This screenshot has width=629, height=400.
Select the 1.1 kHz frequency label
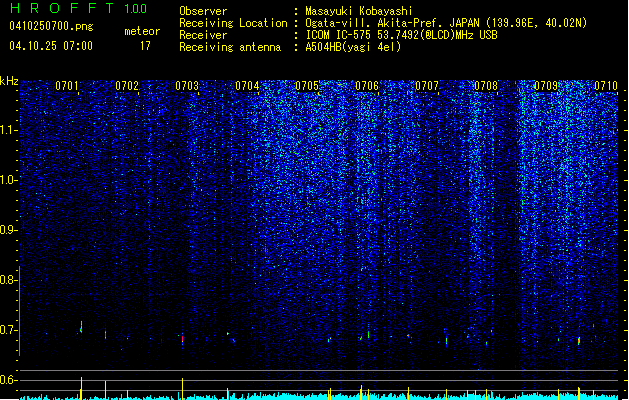pos(8,130)
